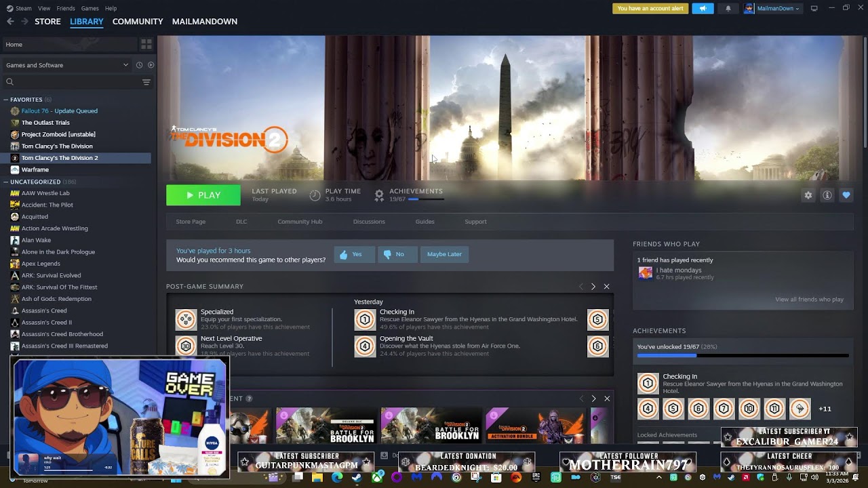Show previous Post-Game Summary page

[x=580, y=287]
